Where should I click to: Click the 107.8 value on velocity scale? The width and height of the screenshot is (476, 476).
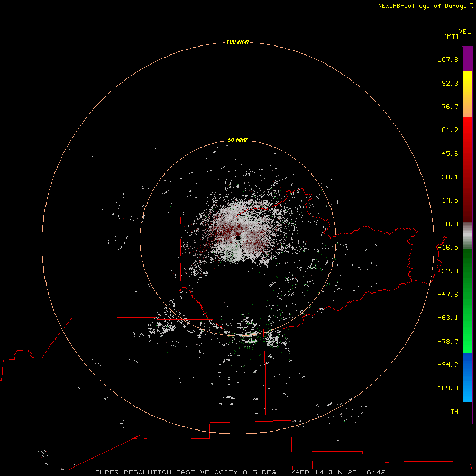448,59
